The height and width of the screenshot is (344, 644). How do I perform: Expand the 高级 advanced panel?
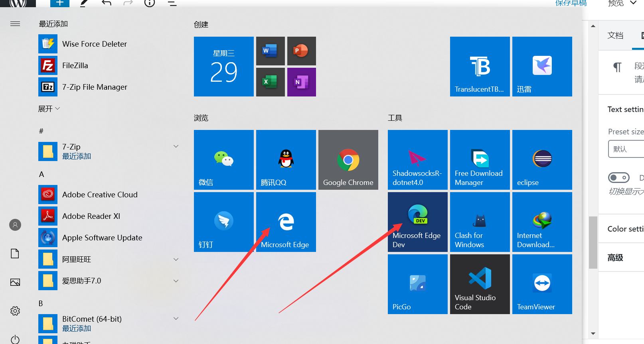point(621,258)
